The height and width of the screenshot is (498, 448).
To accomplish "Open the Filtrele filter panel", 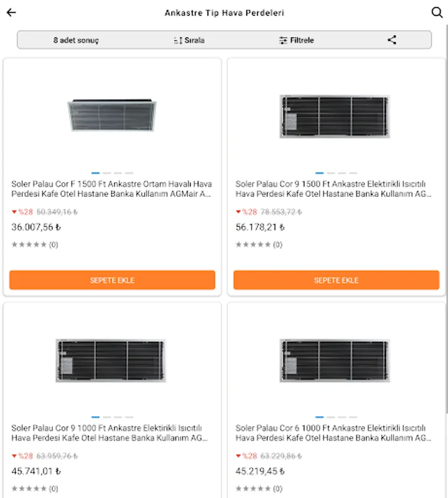I will (x=296, y=40).
